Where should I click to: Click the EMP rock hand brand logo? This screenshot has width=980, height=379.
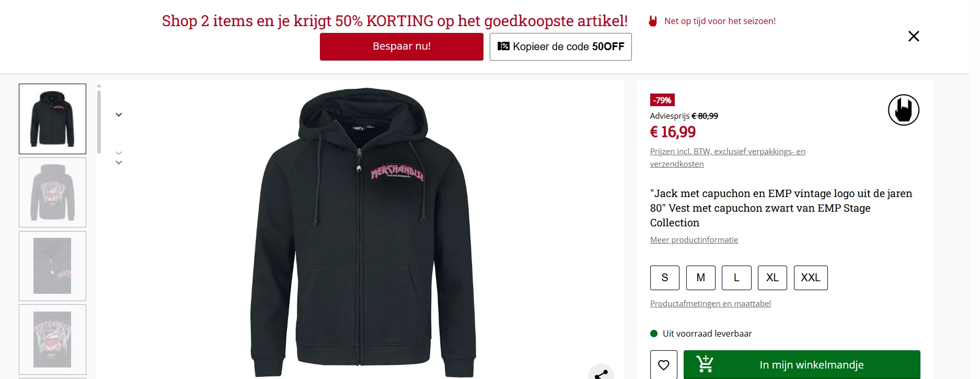click(x=903, y=110)
